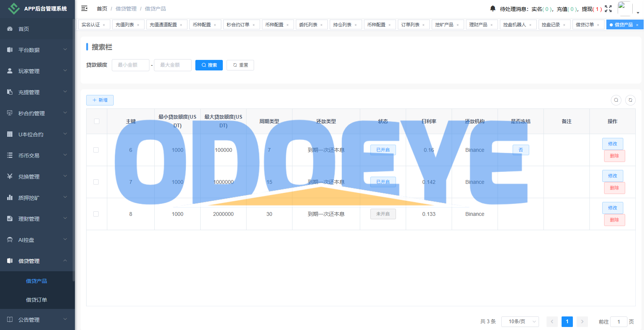Click the blue 搜索 button
This screenshot has height=330, width=644.
pos(209,65)
